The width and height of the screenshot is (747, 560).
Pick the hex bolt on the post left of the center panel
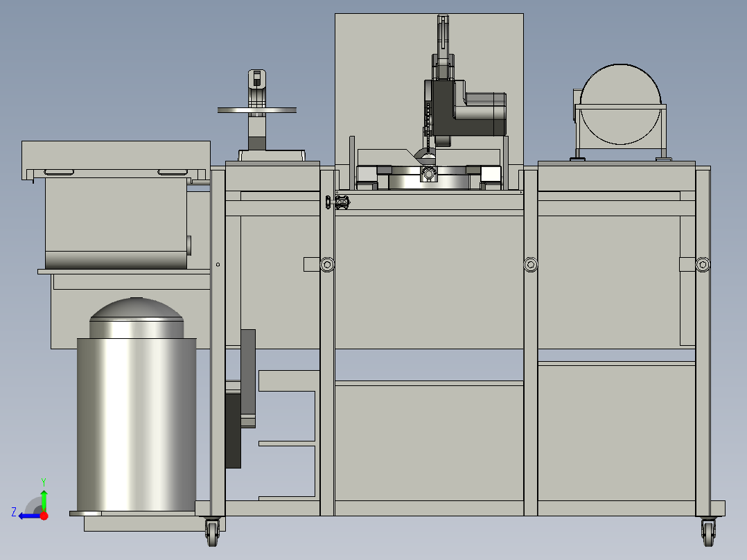click(327, 265)
